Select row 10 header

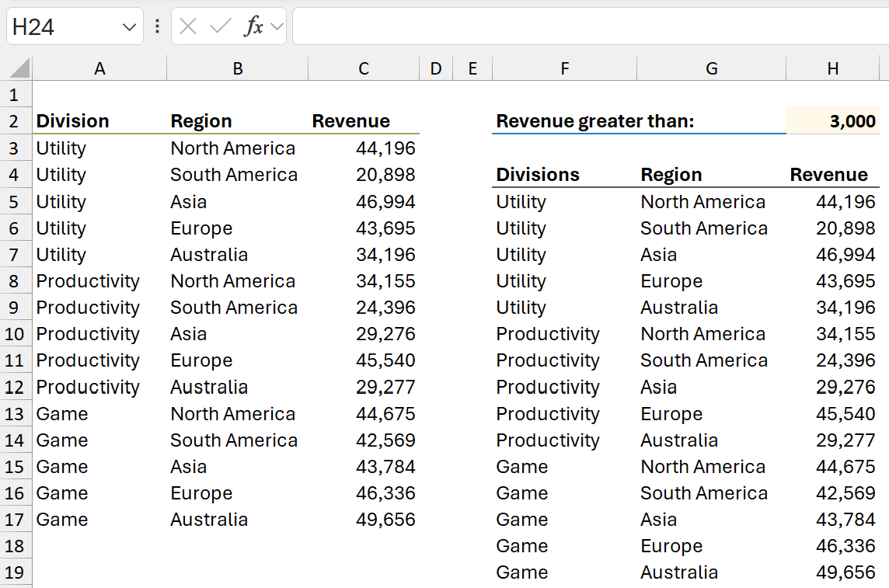(16, 334)
